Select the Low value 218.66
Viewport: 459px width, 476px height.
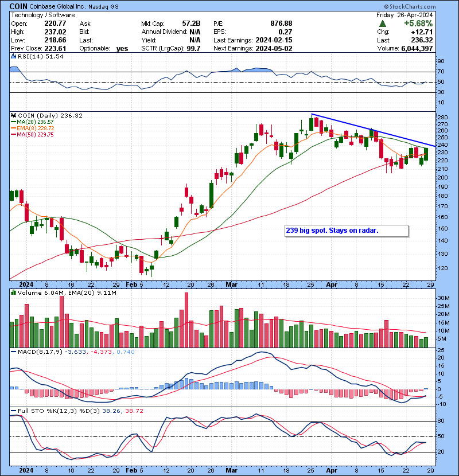click(55, 40)
